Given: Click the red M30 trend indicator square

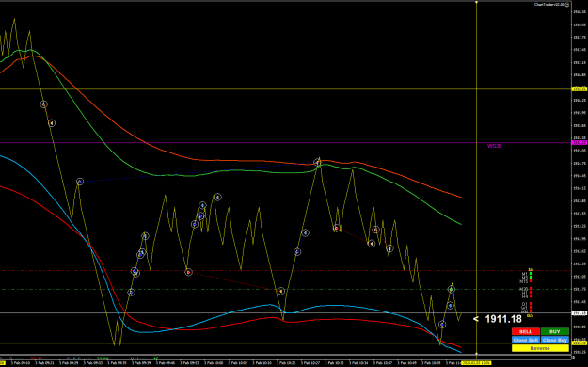Looking at the screenshot, I should [531, 288].
